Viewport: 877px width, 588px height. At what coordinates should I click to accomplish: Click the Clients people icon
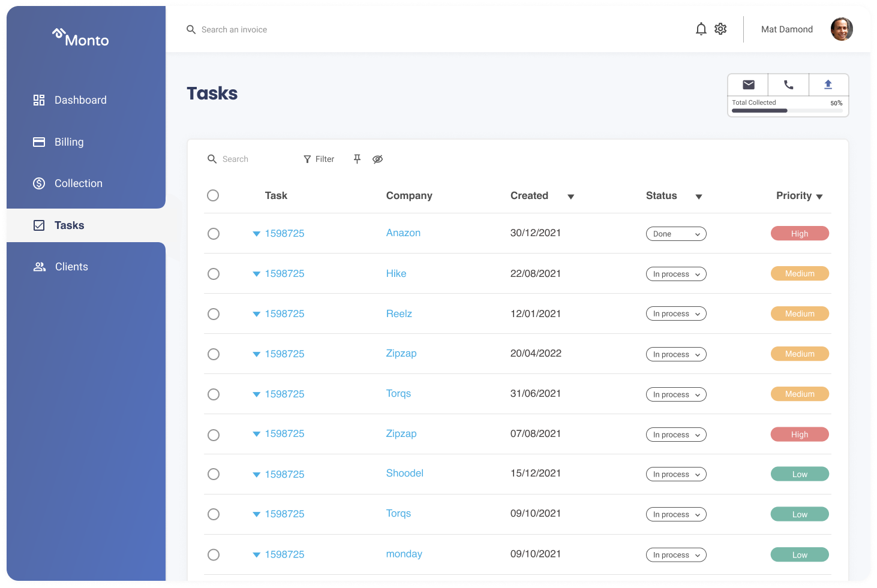tap(40, 267)
